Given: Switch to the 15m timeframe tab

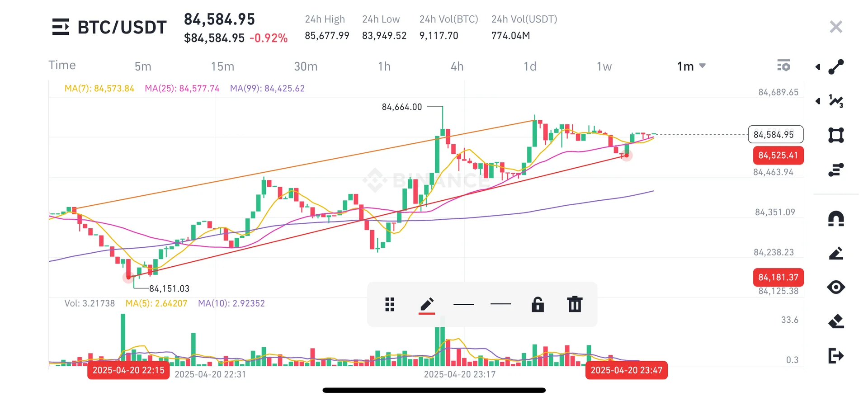Looking at the screenshot, I should pos(222,66).
